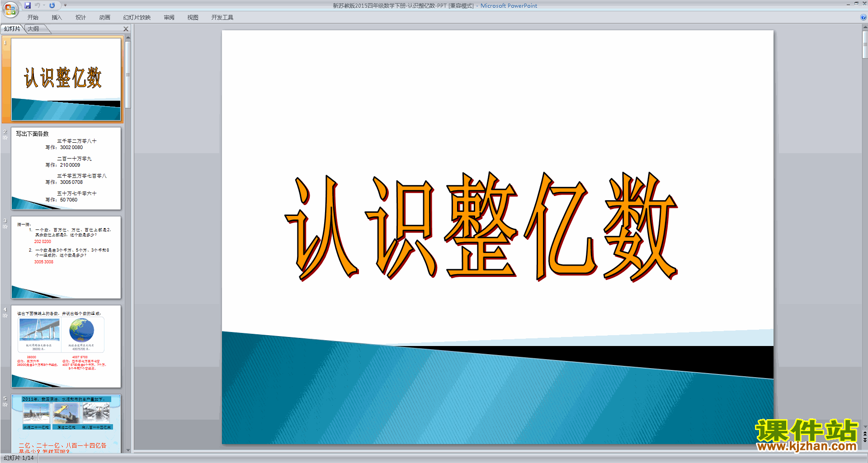Select slide 2 thumbnail 写出下面各数
The width and height of the screenshot is (868, 463).
66,168
